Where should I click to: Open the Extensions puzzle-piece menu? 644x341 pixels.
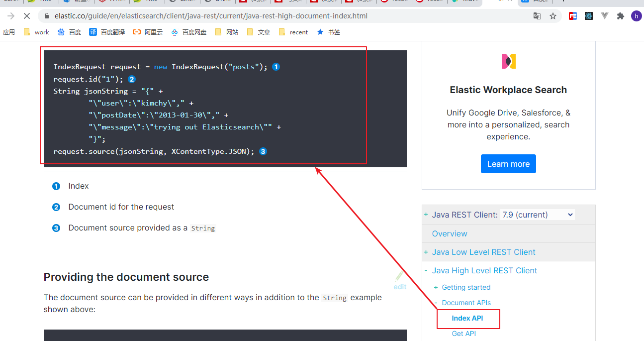621,16
